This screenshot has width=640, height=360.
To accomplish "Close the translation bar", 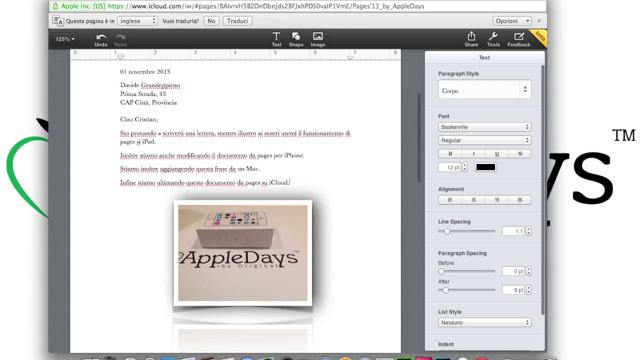I will (539, 21).
